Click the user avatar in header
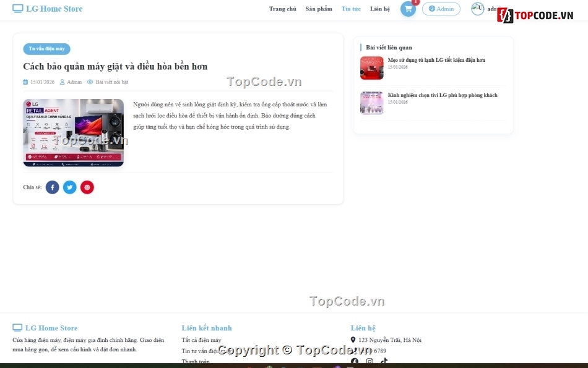This screenshot has width=588, height=368. (x=478, y=9)
